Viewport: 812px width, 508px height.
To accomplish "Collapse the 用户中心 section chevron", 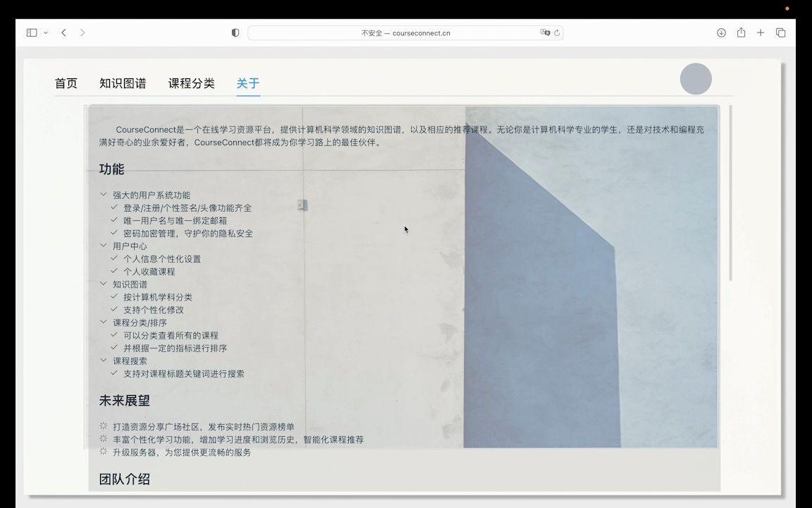I will click(x=103, y=246).
